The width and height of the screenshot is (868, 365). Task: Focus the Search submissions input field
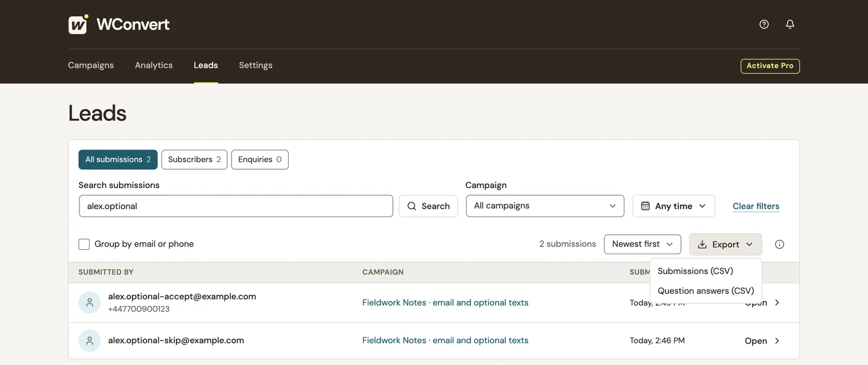(236, 206)
